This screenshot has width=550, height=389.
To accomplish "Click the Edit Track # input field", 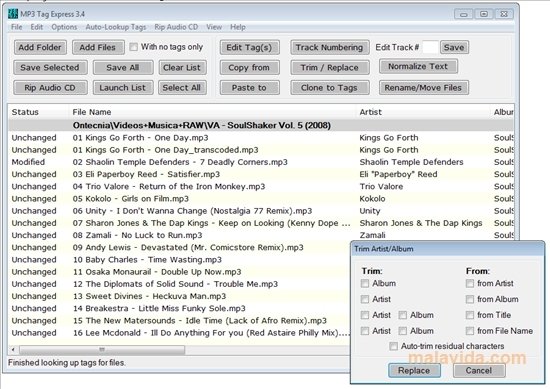I will (430, 47).
